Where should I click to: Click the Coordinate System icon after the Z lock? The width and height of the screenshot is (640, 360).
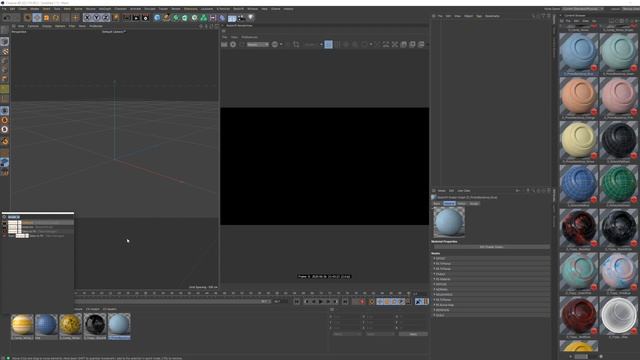point(116,18)
